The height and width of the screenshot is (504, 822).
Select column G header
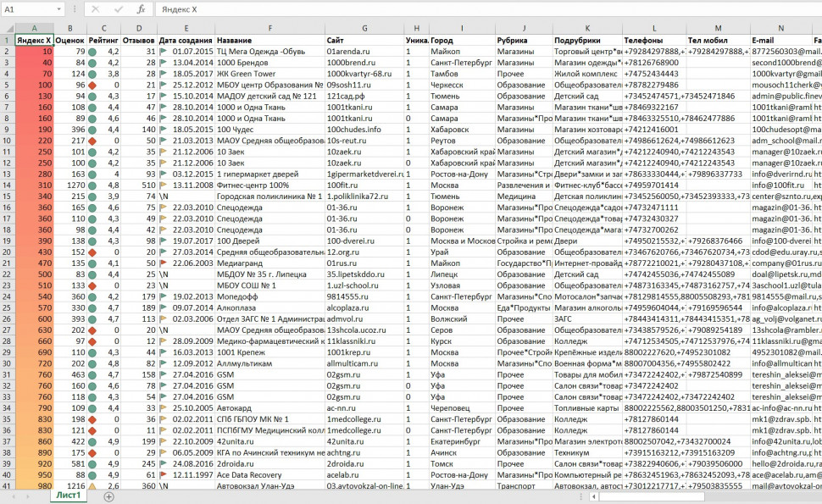[364, 28]
